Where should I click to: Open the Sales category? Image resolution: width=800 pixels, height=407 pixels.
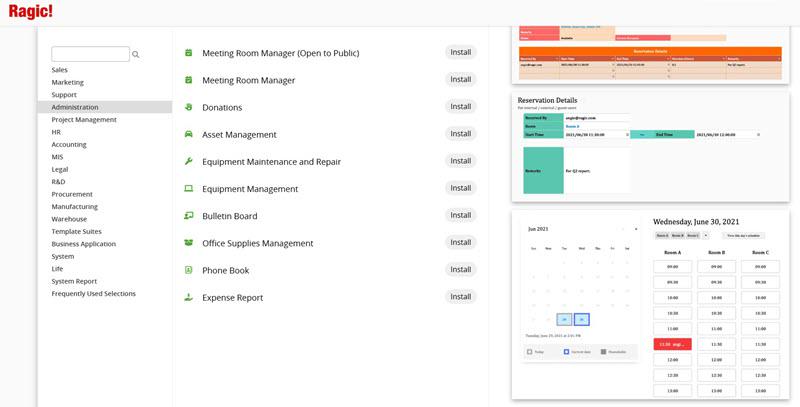pos(59,70)
